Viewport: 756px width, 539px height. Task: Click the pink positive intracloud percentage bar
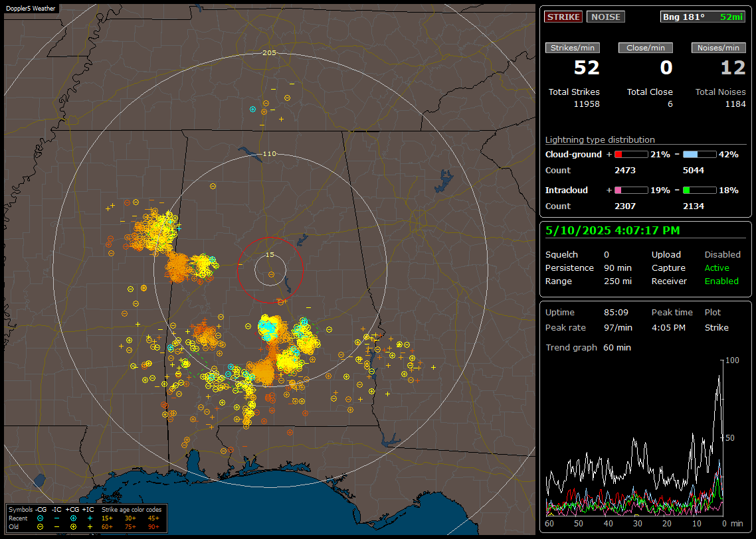pos(631,191)
